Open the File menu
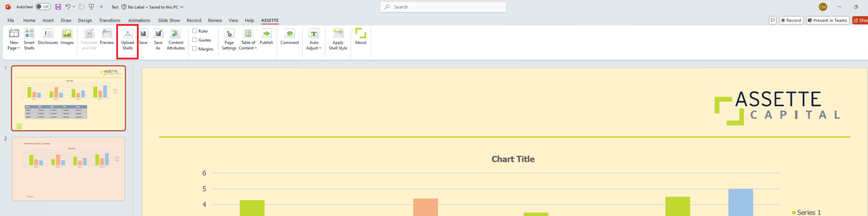This screenshot has height=216, width=868. [11, 20]
